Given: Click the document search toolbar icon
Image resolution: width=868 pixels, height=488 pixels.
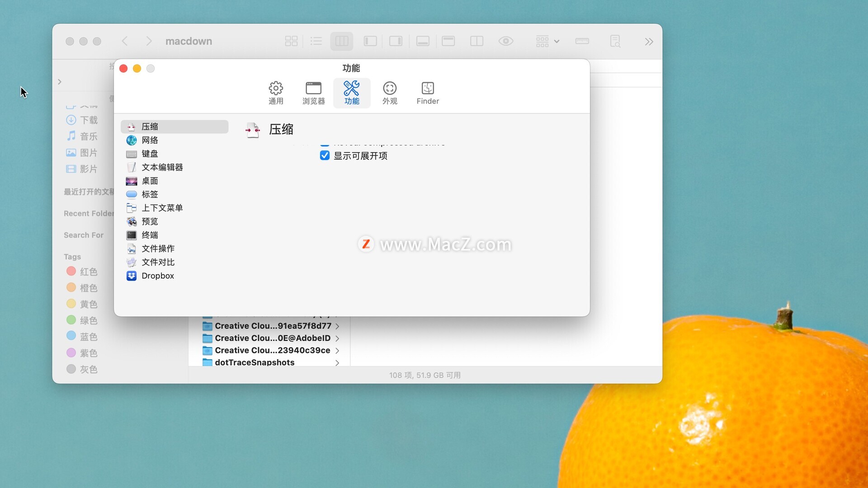Looking at the screenshot, I should pyautogui.click(x=615, y=41).
